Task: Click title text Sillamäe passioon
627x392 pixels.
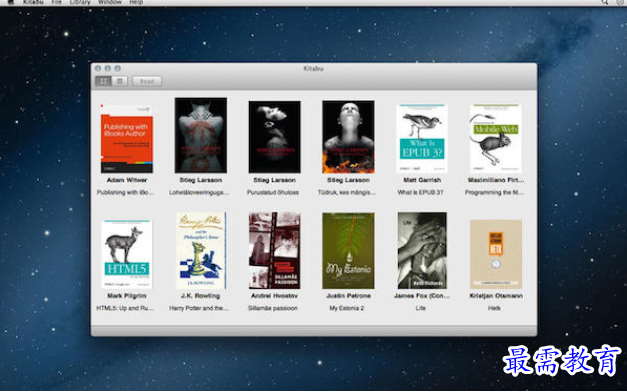Action: click(273, 308)
